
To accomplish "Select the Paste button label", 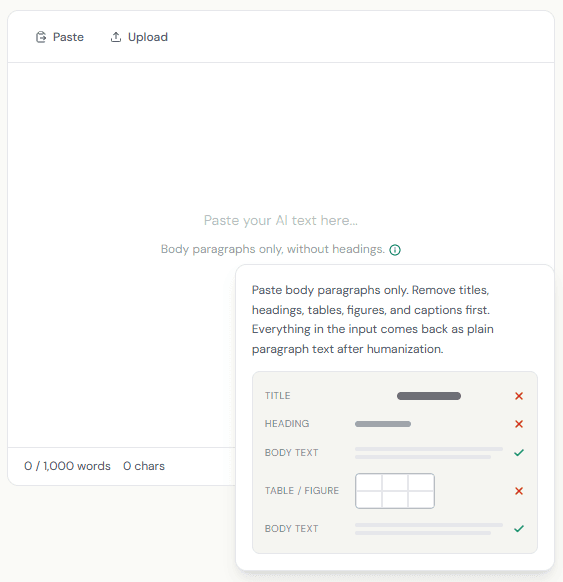I will click(68, 37).
